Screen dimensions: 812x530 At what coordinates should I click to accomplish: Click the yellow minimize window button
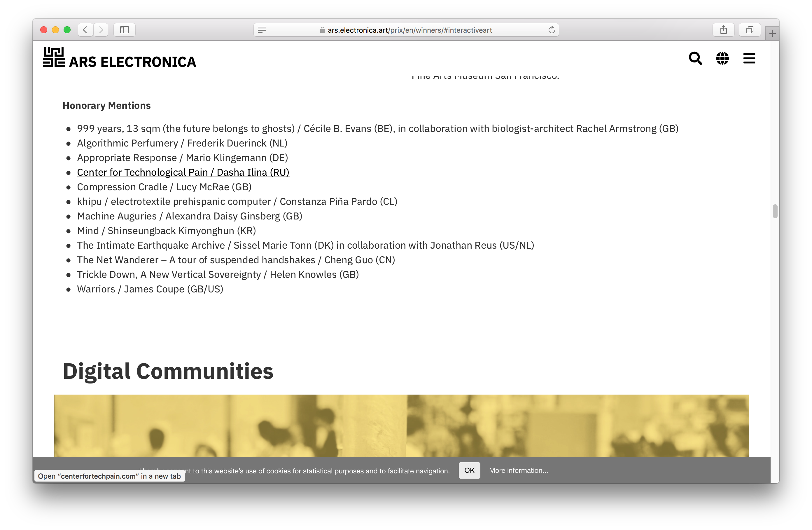pos(55,30)
